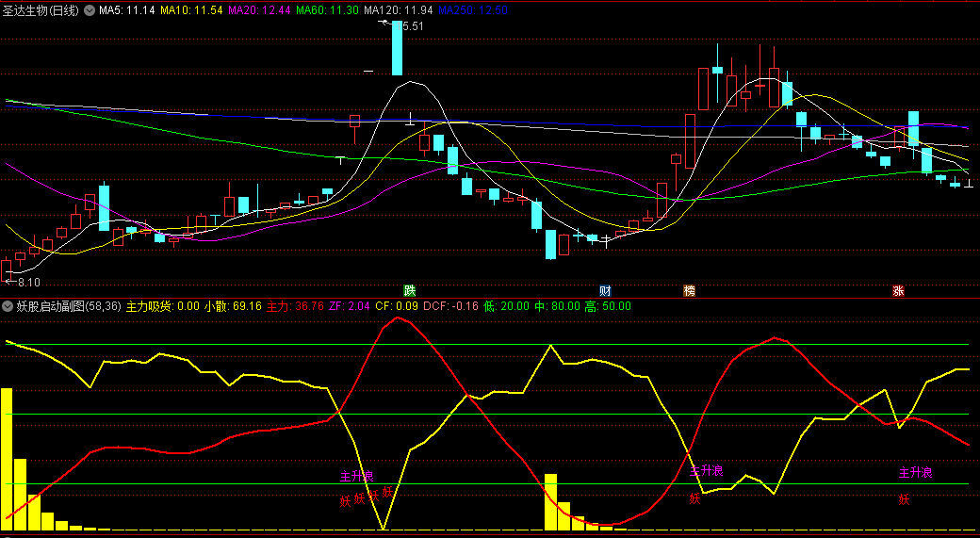Click the blue 财 event marker
This screenshot has height=538, width=980.
[x=605, y=290]
